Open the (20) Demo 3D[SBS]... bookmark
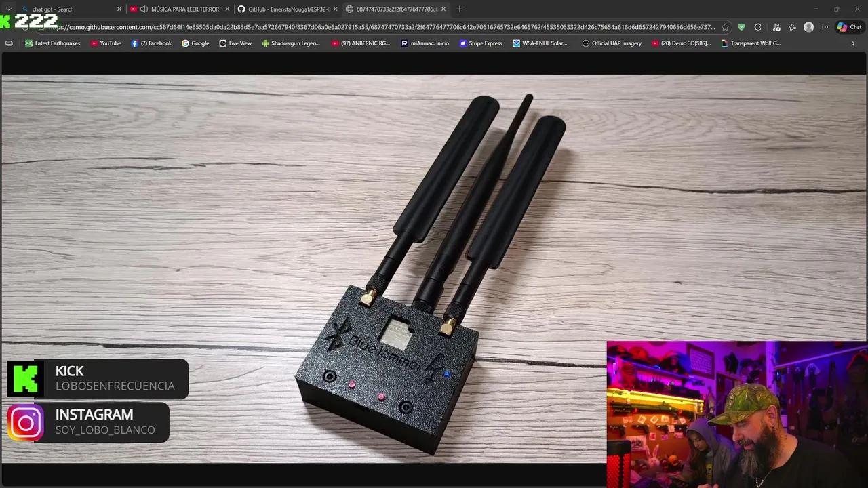Viewport: 868px width, 488px height. [x=681, y=43]
